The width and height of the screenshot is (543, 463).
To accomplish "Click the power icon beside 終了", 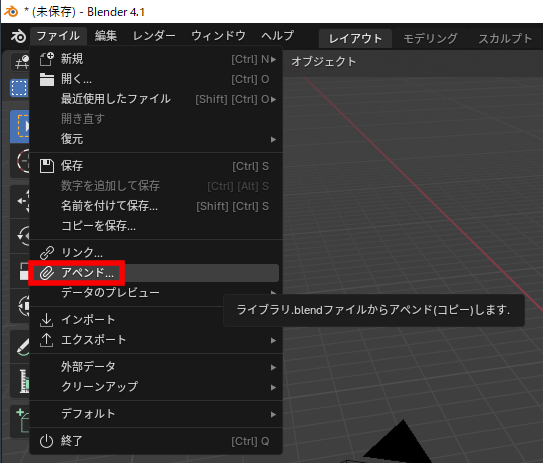I will (x=46, y=441).
